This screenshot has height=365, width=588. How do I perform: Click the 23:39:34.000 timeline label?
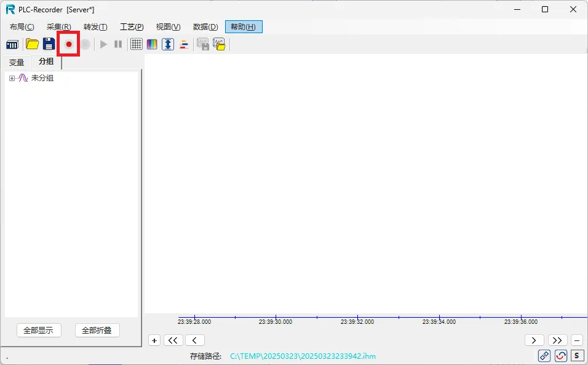tap(439, 321)
